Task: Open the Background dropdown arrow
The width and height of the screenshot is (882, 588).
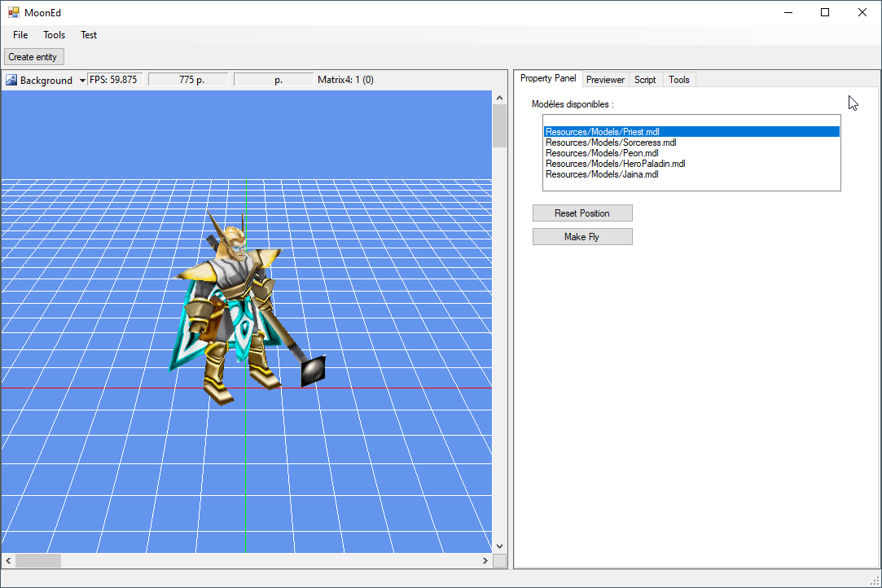Action: 82,81
